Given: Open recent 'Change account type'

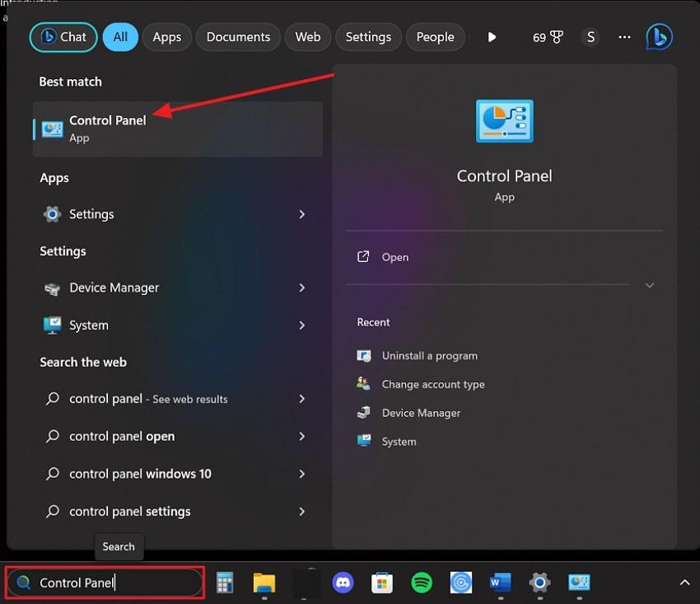Looking at the screenshot, I should point(421,384).
